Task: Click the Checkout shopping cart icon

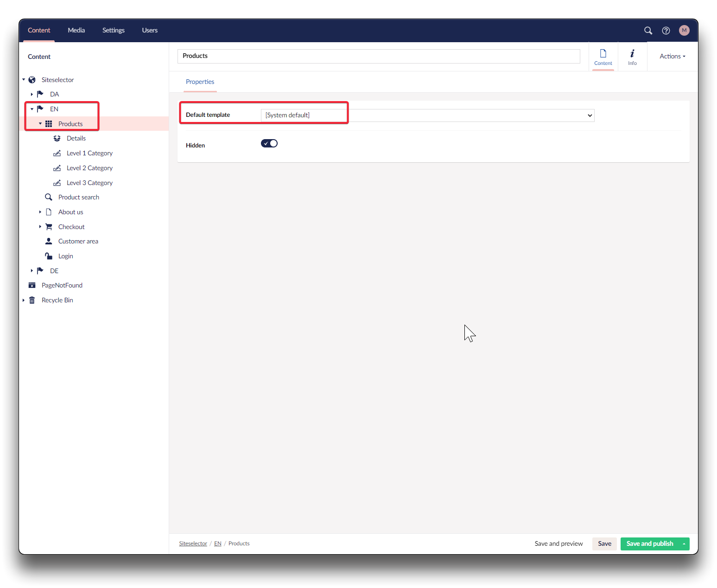Action: pyautogui.click(x=49, y=227)
